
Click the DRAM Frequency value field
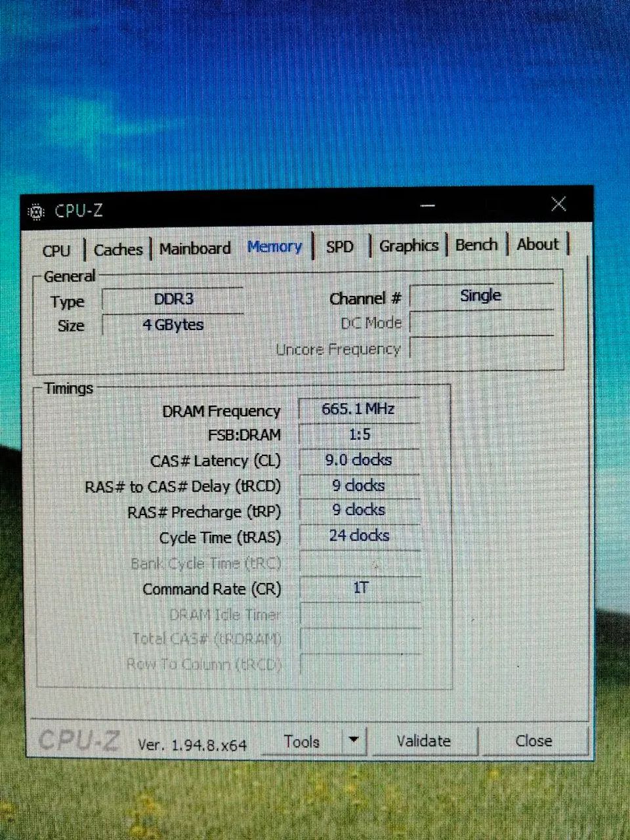(359, 409)
